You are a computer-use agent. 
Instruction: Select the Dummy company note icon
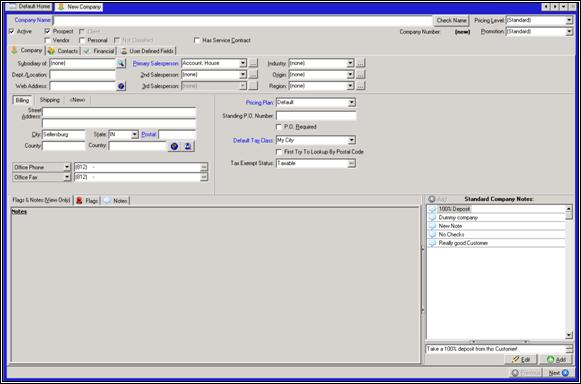[432, 218]
